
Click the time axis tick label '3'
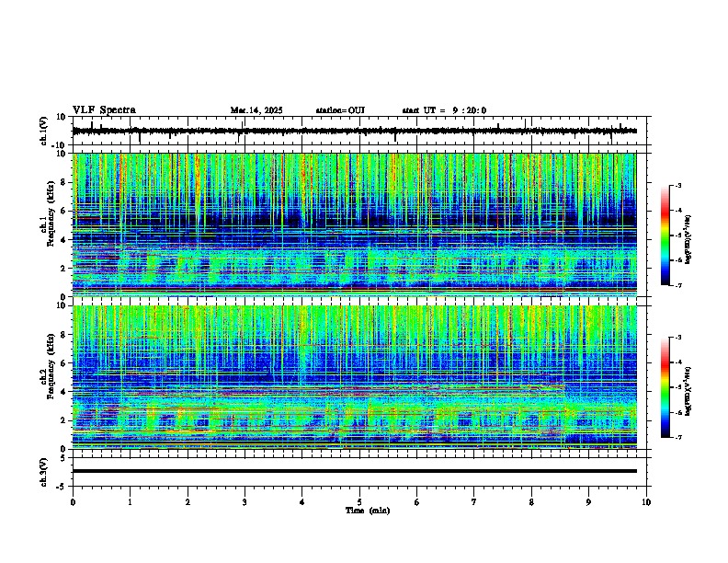pos(245,502)
